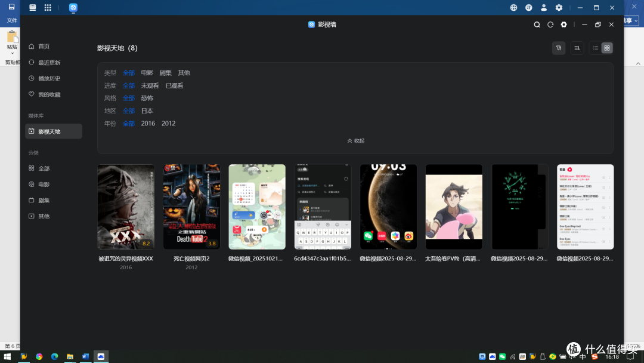Toggle the filter panel icon beside sort

(559, 48)
